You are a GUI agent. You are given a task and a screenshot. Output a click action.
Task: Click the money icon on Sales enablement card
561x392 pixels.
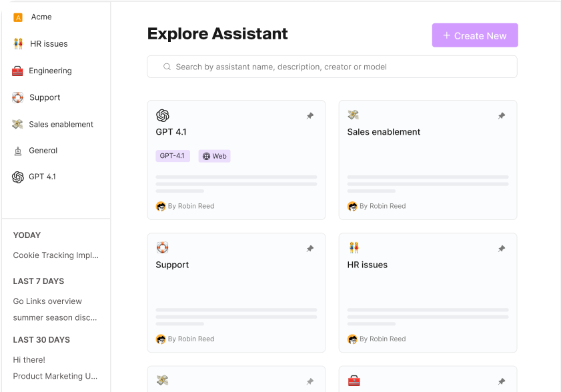pyautogui.click(x=353, y=115)
